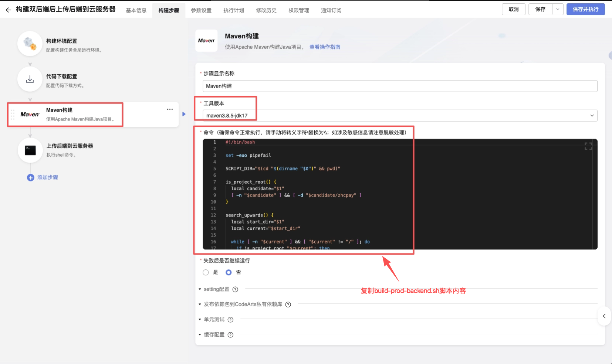
Task: Click the 步骤显示名称 input field
Action: (x=400, y=86)
